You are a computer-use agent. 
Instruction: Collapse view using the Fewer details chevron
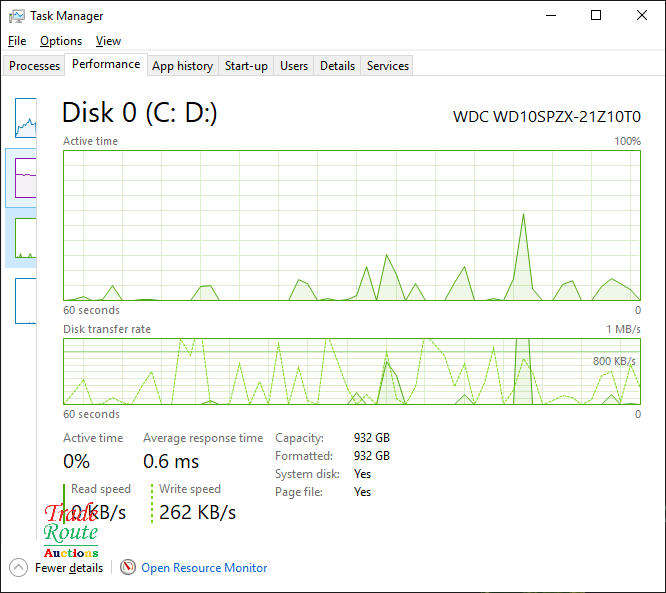coord(18,568)
